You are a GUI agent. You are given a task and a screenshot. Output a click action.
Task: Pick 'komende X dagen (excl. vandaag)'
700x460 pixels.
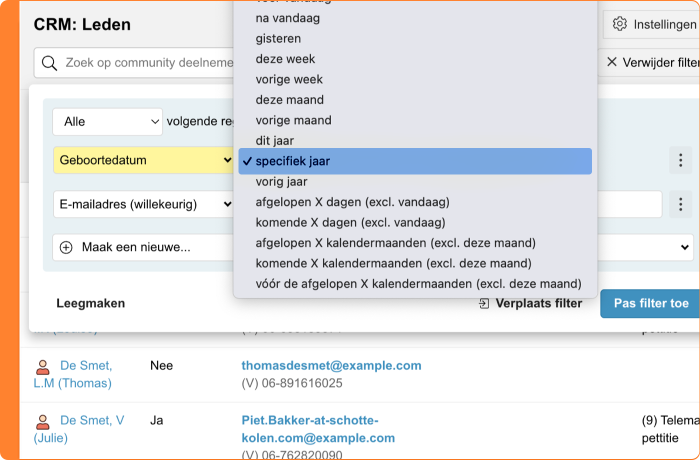(x=350, y=222)
